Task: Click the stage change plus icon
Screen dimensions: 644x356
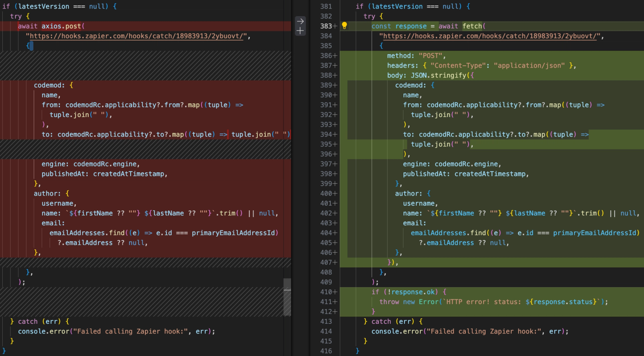Action: pos(301,31)
